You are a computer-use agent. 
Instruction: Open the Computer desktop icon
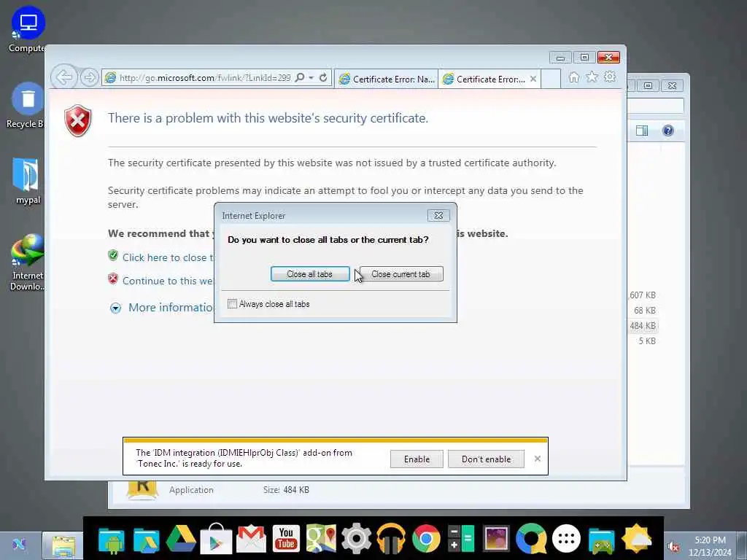coord(27,29)
